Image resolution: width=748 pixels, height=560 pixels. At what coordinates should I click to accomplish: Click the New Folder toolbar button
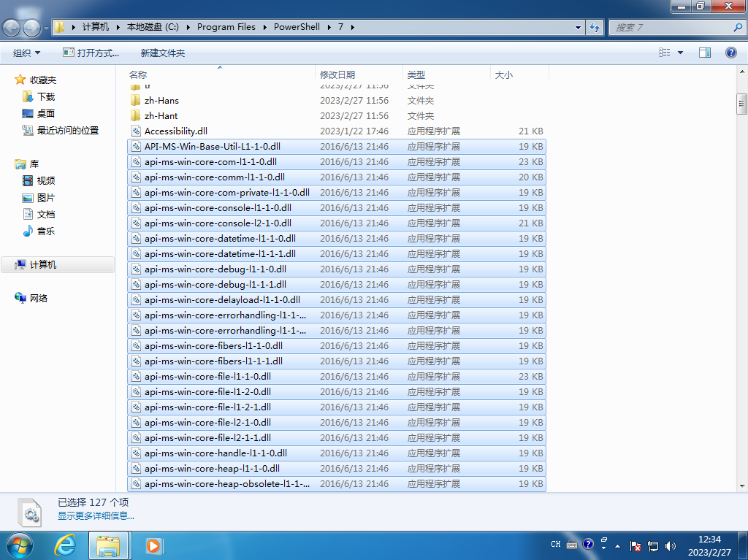tap(163, 53)
